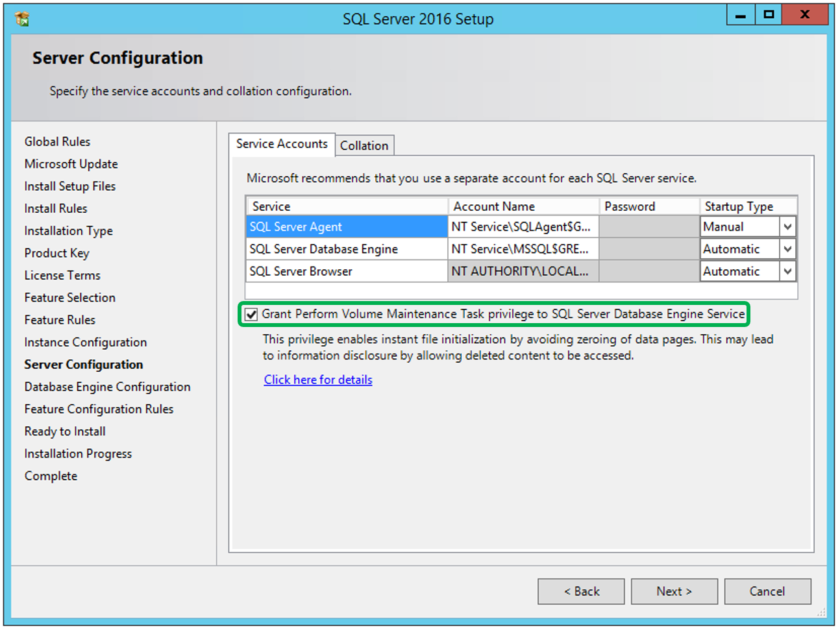Click the Password field for SQL Server Agent
The width and height of the screenshot is (840, 630).
point(647,226)
